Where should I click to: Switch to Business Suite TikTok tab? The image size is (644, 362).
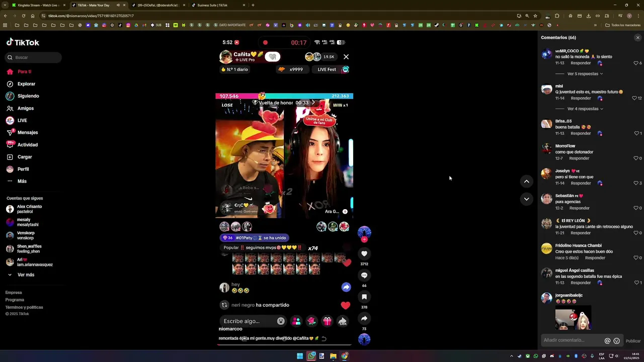[x=218, y=5]
